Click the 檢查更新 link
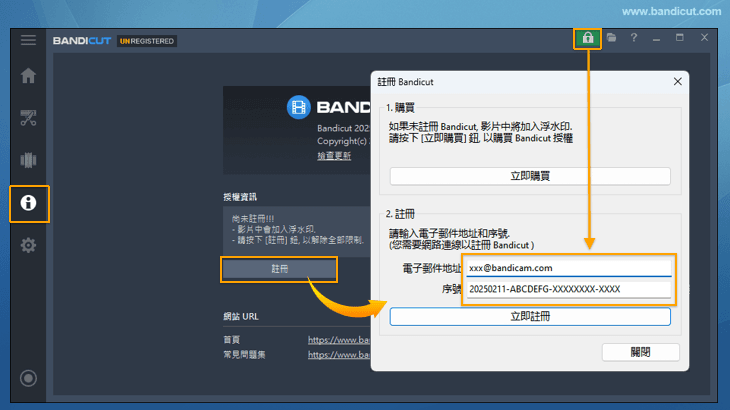 click(334, 155)
